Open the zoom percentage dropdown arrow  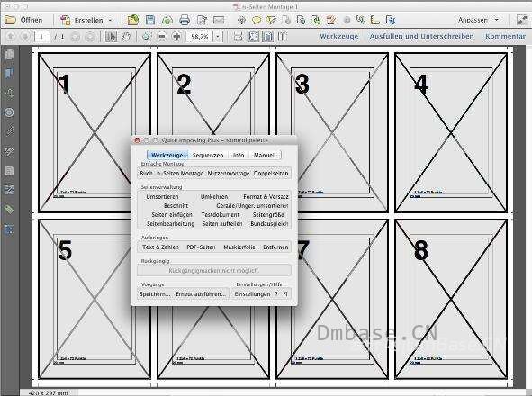[x=218, y=36]
